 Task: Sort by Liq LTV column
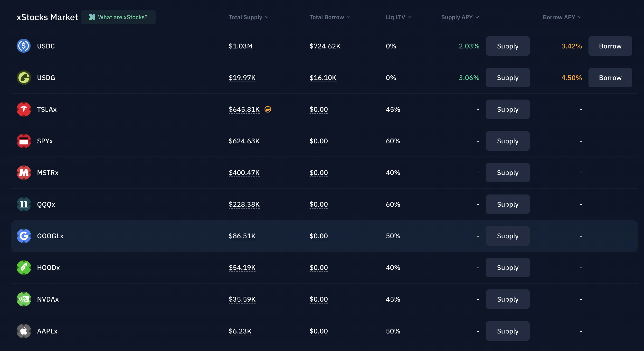398,17
